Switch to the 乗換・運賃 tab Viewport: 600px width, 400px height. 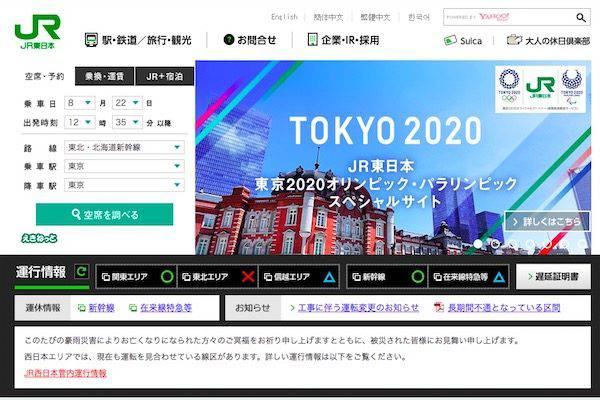point(104,76)
